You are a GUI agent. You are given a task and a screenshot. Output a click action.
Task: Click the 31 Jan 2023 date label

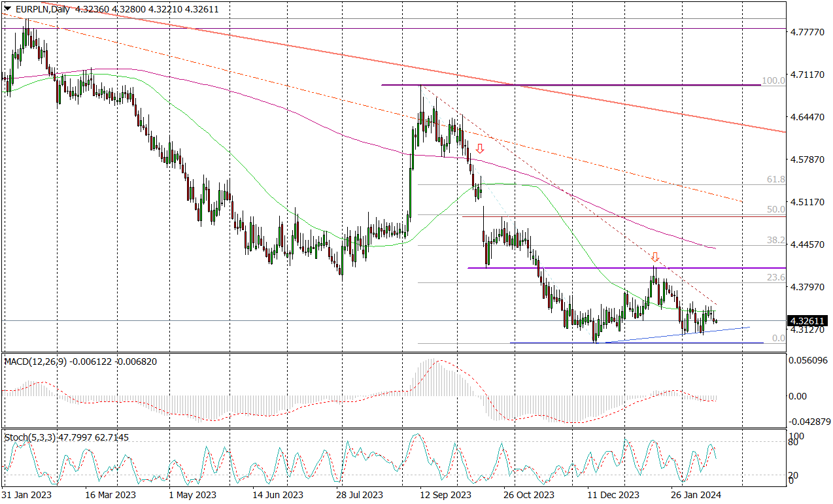point(25,495)
